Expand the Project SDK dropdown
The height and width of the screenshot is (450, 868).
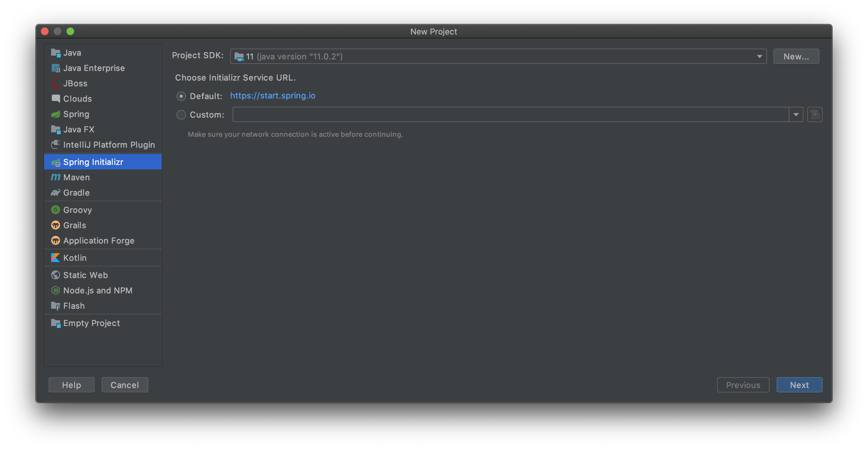point(759,56)
